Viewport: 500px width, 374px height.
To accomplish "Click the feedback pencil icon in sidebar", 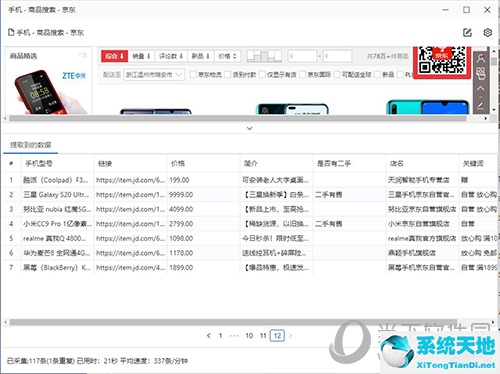I will click(481, 106).
